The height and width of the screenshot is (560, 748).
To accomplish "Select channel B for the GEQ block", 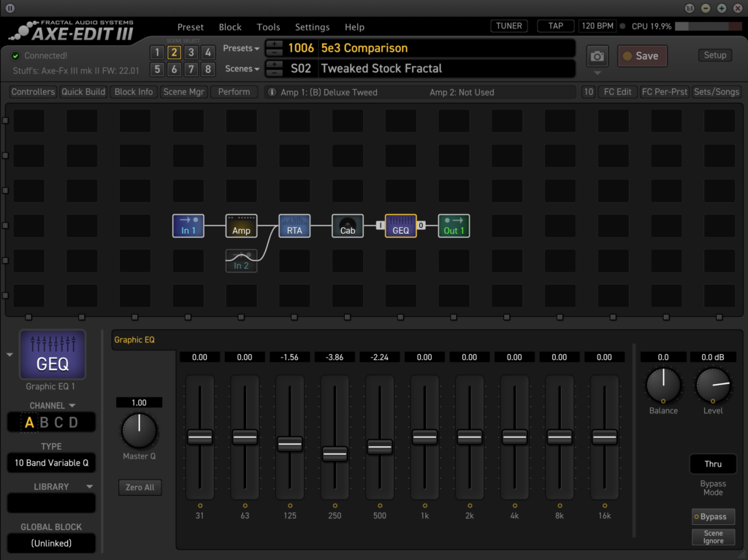I will (x=45, y=423).
